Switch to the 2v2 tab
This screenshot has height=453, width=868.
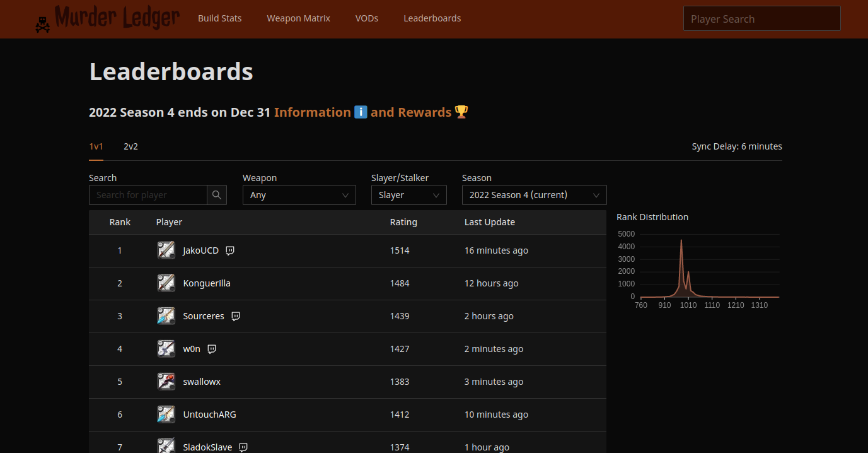click(130, 146)
